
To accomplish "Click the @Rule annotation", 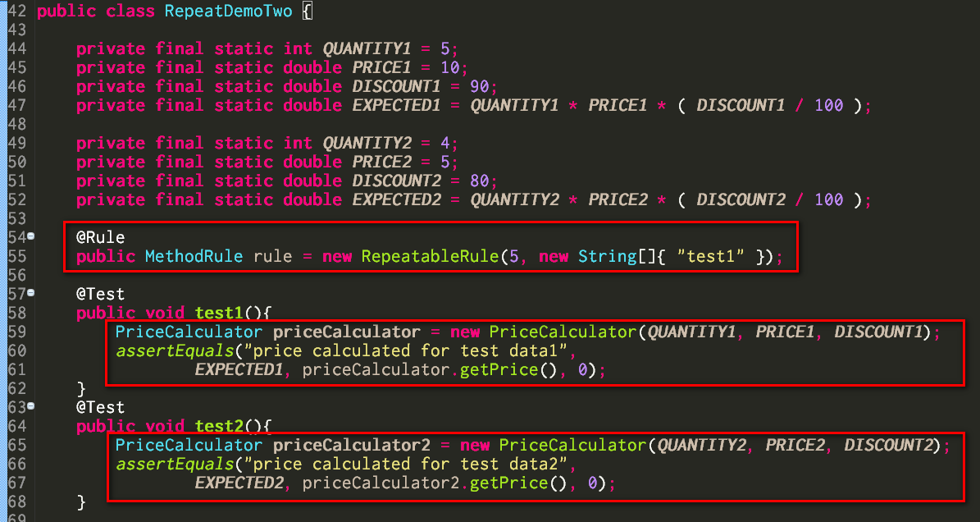I will (x=101, y=237).
